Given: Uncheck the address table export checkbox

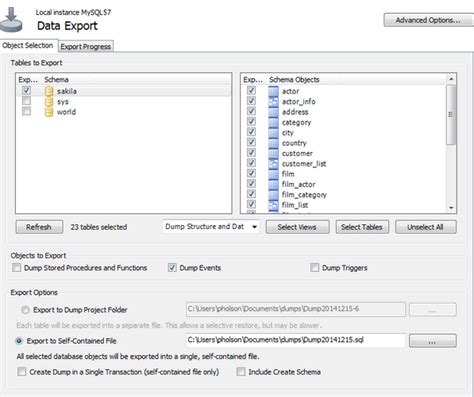Looking at the screenshot, I should (251, 111).
